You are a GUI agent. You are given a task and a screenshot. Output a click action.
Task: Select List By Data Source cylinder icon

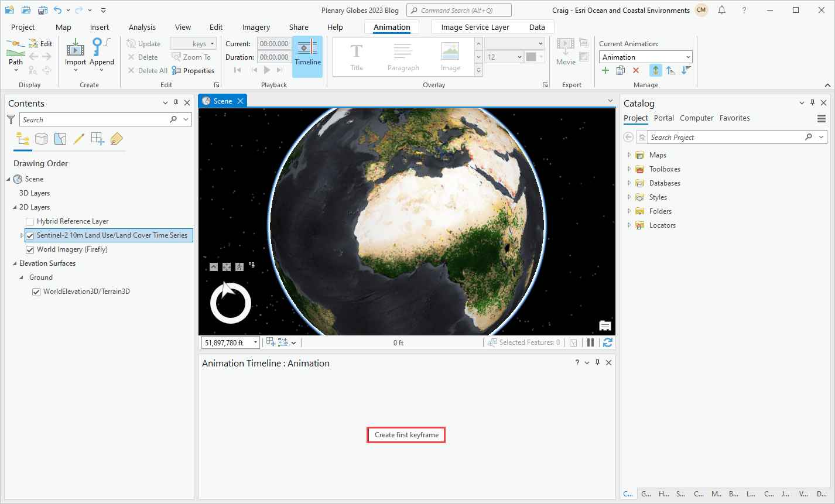tap(41, 139)
